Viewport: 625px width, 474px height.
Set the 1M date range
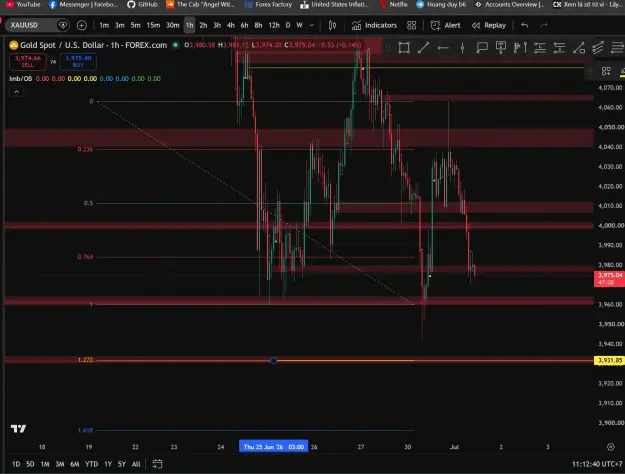point(45,464)
